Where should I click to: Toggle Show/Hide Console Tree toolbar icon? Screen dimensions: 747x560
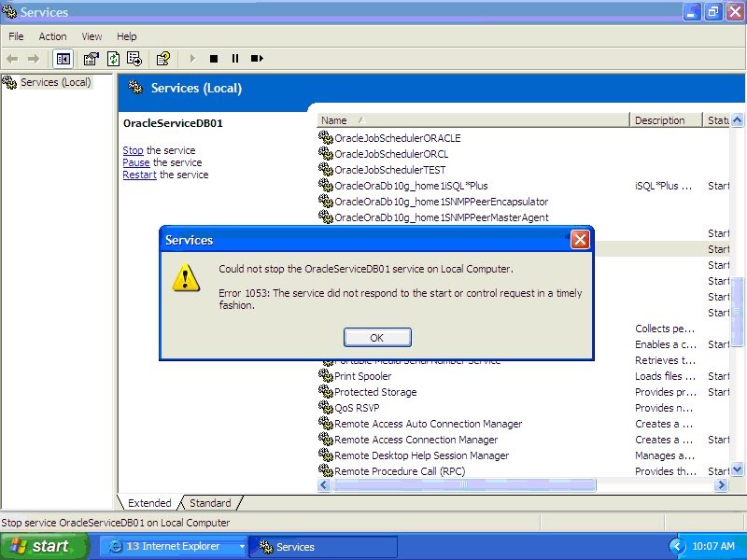pyautogui.click(x=63, y=59)
